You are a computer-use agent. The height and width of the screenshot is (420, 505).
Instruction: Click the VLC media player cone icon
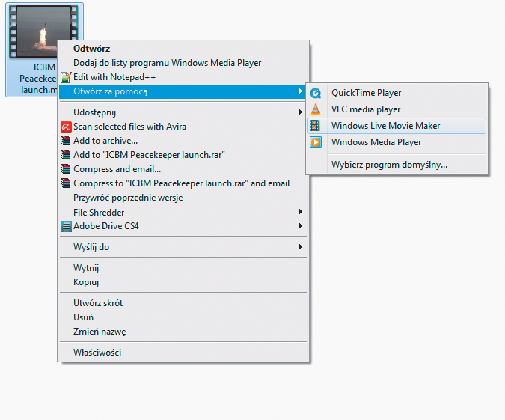pyautogui.click(x=316, y=109)
